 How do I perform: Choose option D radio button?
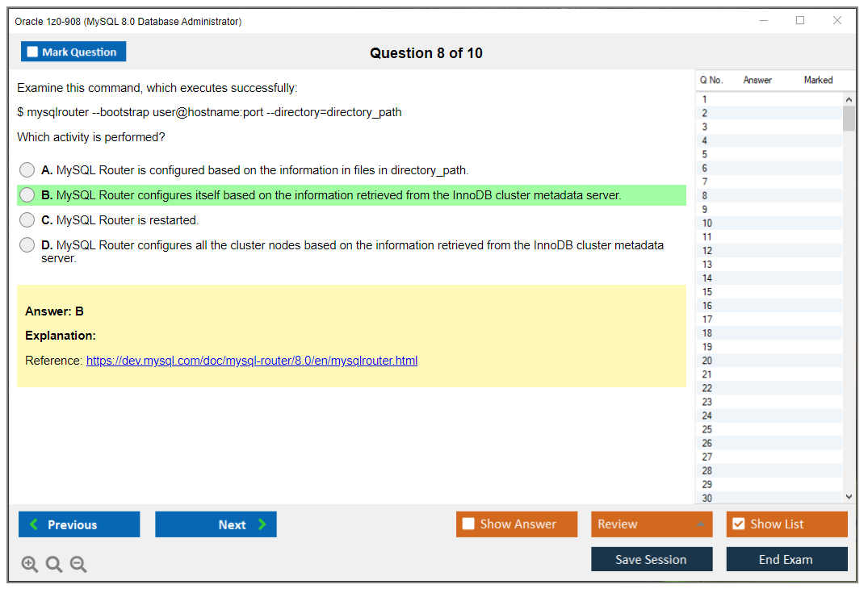pos(27,244)
